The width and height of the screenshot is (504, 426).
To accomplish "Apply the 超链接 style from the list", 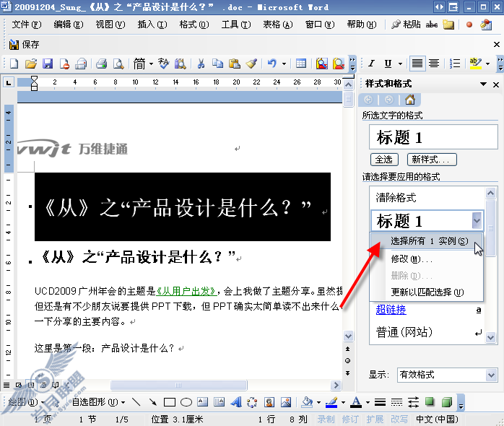I will (x=391, y=310).
